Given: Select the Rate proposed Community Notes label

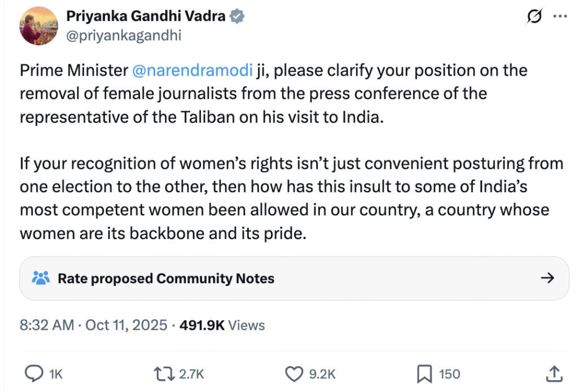Looking at the screenshot, I should pyautogui.click(x=166, y=278).
